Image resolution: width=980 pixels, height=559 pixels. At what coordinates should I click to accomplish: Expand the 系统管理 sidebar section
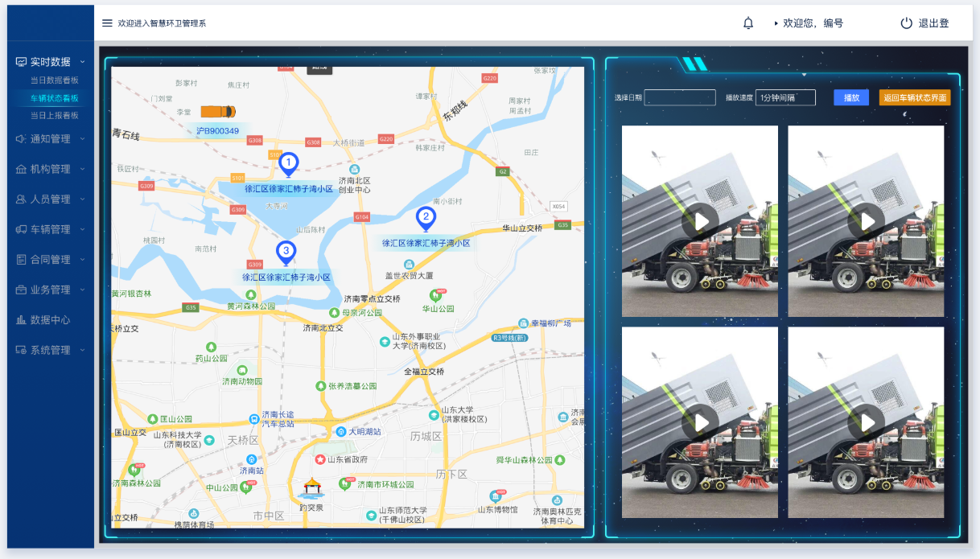click(x=50, y=350)
